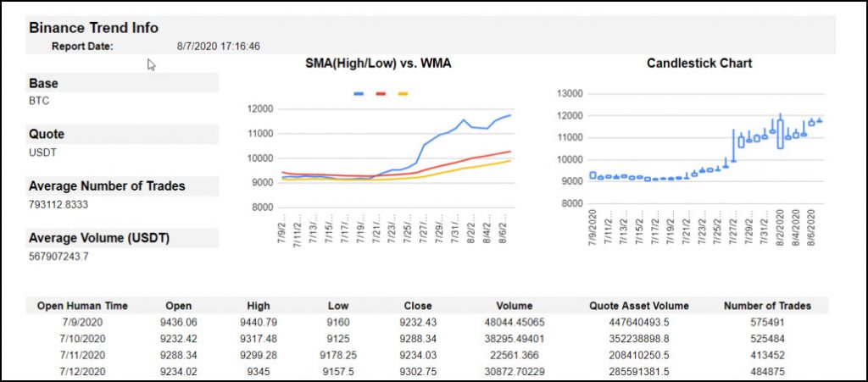The image size is (868, 382).
Task: Click the close price 9232.43 cell
Action: coord(418,322)
